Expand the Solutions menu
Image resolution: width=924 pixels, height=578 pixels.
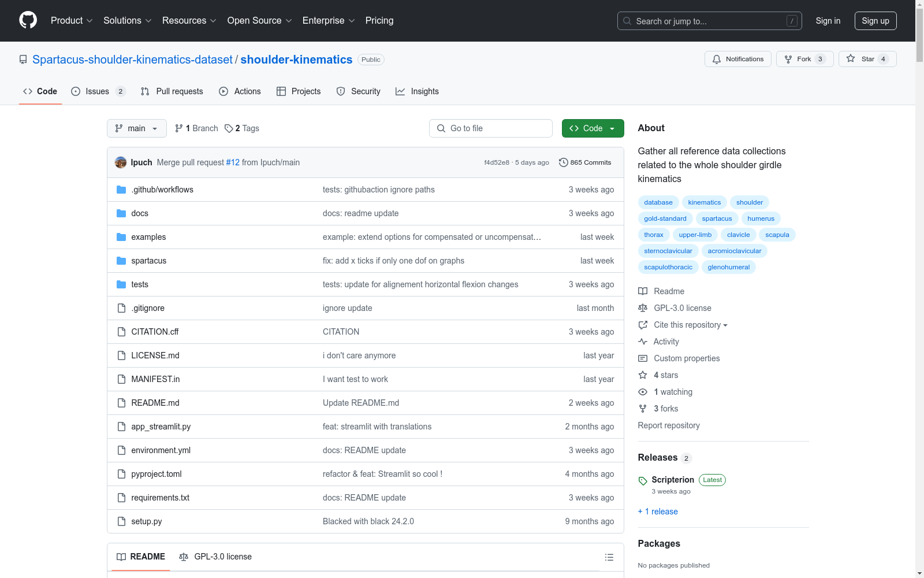(127, 20)
